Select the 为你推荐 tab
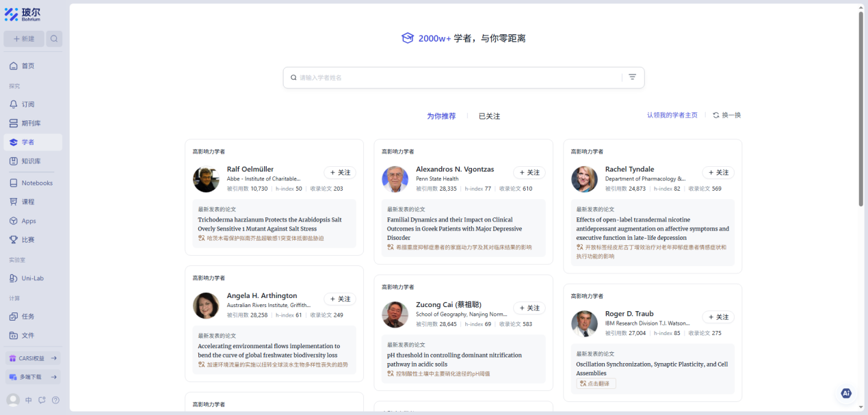The image size is (868, 415). (441, 116)
